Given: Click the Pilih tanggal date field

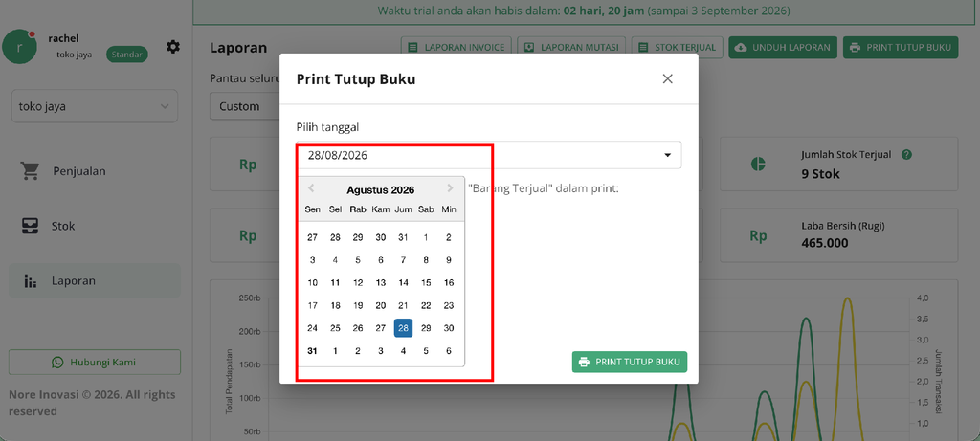Looking at the screenshot, I should [489, 155].
